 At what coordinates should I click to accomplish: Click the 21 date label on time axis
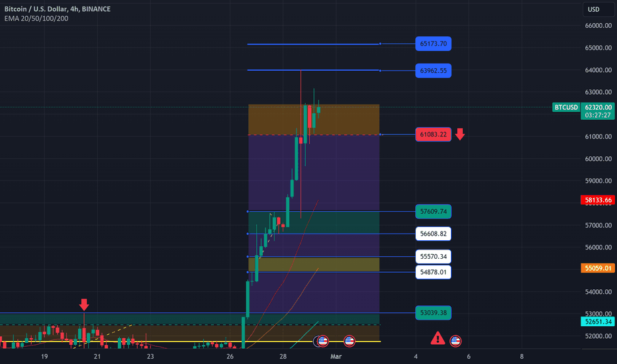[97, 357]
